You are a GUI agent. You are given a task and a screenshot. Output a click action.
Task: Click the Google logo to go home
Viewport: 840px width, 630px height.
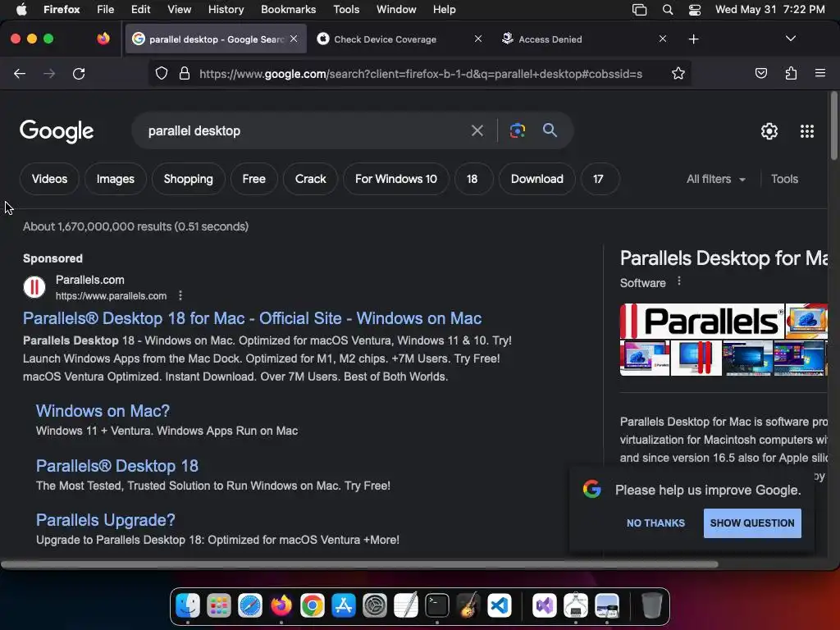coord(57,131)
